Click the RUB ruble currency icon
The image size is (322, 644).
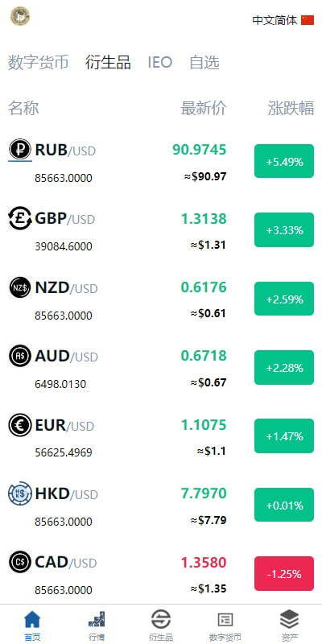(x=20, y=150)
